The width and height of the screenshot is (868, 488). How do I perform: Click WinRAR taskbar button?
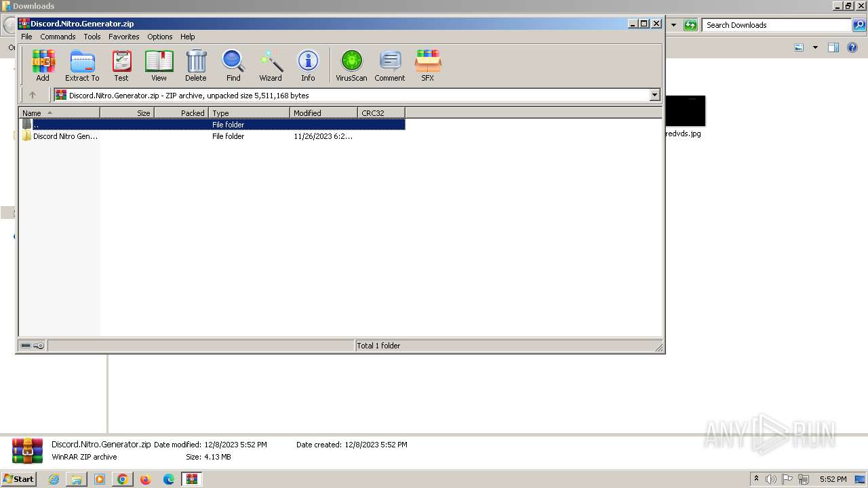click(x=192, y=479)
